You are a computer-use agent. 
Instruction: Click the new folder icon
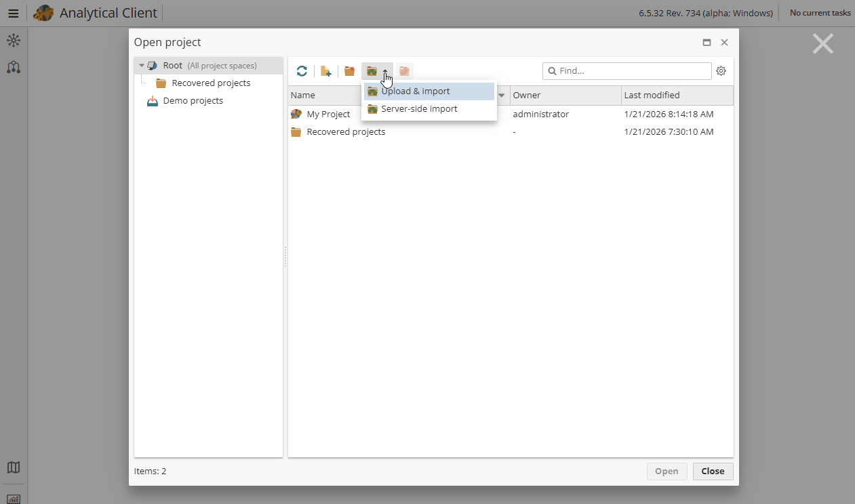coord(349,70)
